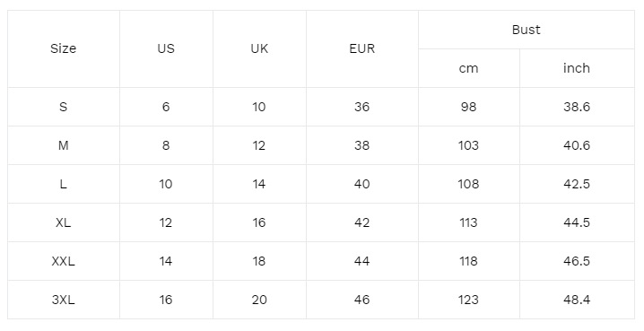Click the 48.4 inch value
Screen dimensions: 644x331
point(577,300)
